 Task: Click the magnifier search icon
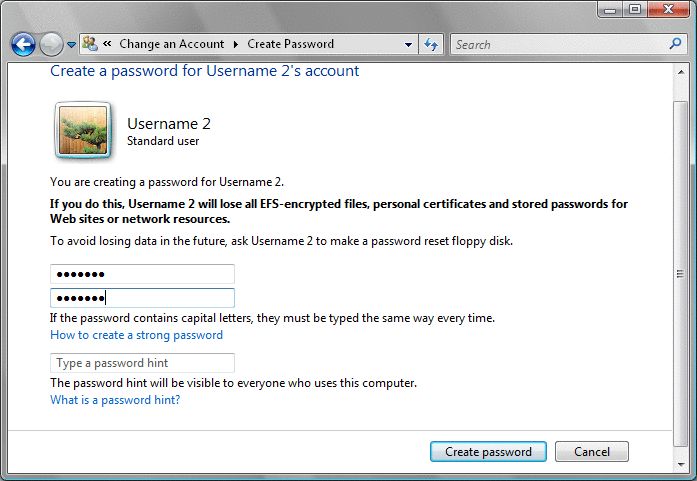click(x=675, y=44)
